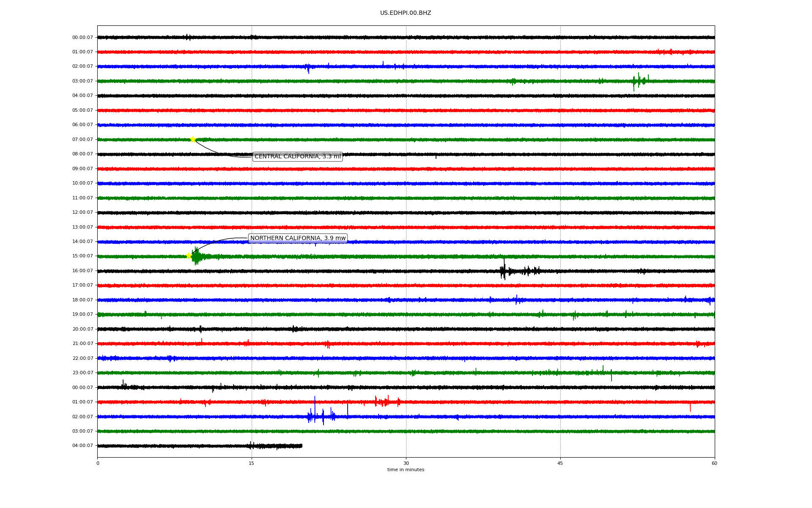Click the 07:00:07 row time label
Screen dimensions: 812x508
coord(82,140)
